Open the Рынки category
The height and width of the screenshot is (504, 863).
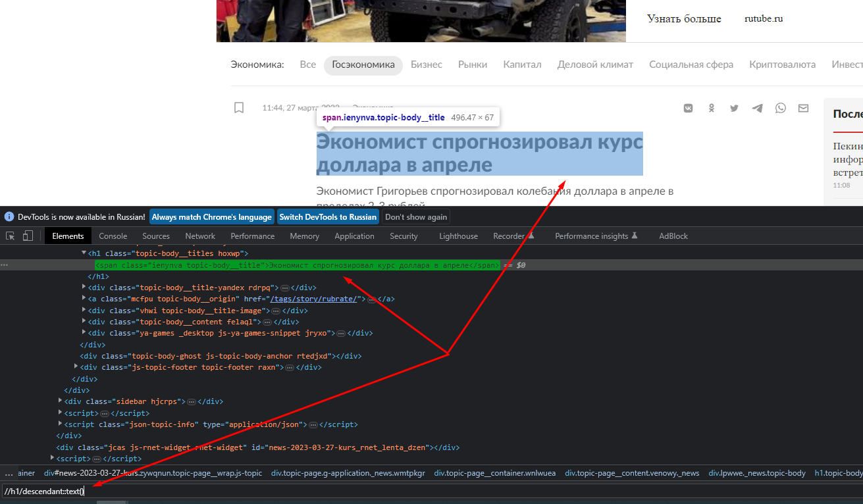tap(473, 64)
